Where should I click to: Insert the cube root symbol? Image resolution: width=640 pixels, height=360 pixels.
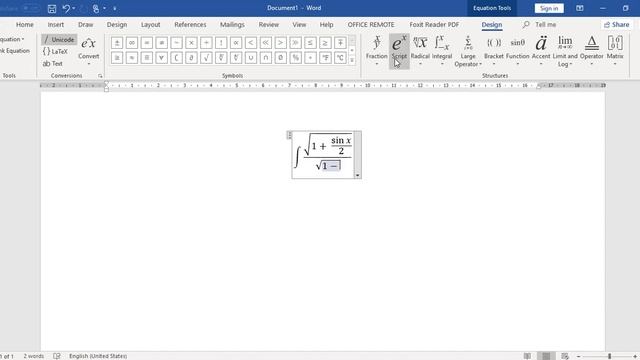(221, 58)
